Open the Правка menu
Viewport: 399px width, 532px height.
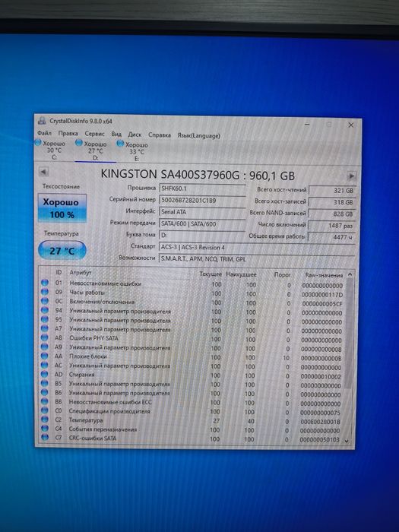(x=68, y=133)
